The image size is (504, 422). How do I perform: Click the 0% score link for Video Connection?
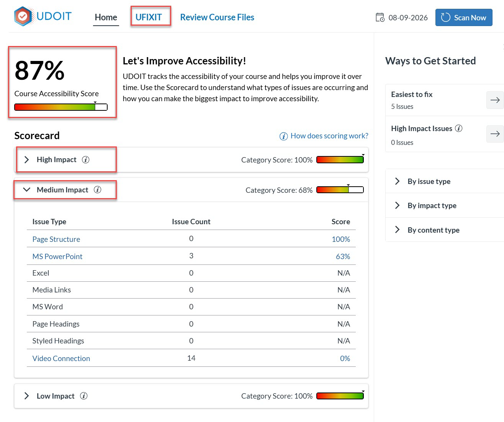pyautogui.click(x=345, y=358)
